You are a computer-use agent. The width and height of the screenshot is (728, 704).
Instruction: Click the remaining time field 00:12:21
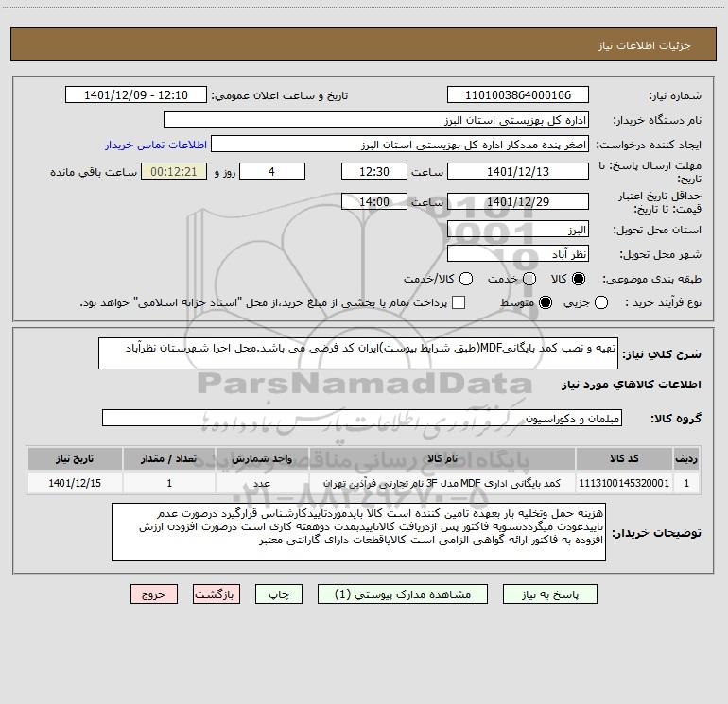coord(174,171)
